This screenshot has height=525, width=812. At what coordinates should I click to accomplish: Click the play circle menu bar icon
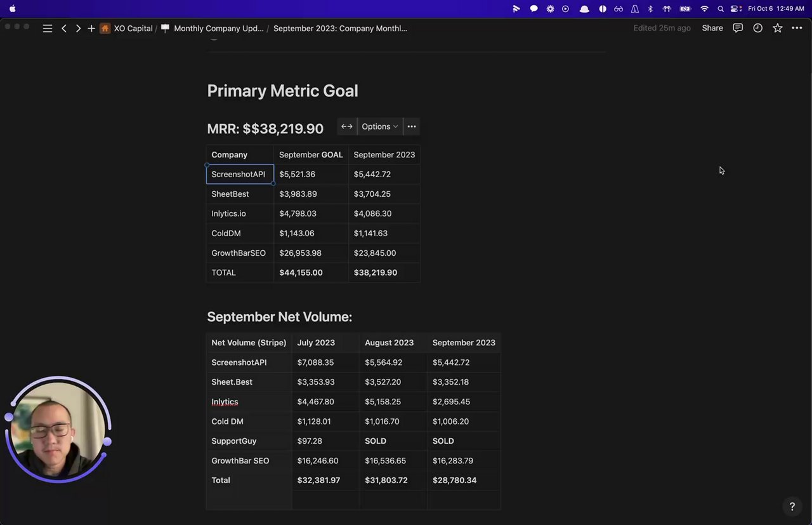[565, 9]
